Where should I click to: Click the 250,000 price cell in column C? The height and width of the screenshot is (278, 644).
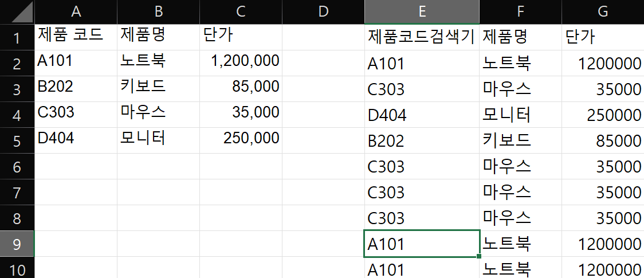point(241,141)
